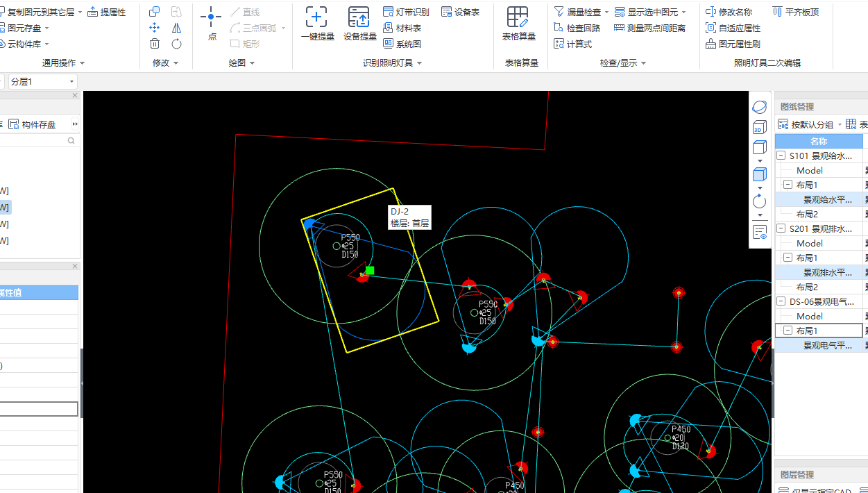The height and width of the screenshot is (493, 868).
Task: Click 测量两点间距离 measure distance tool
Action: point(650,28)
